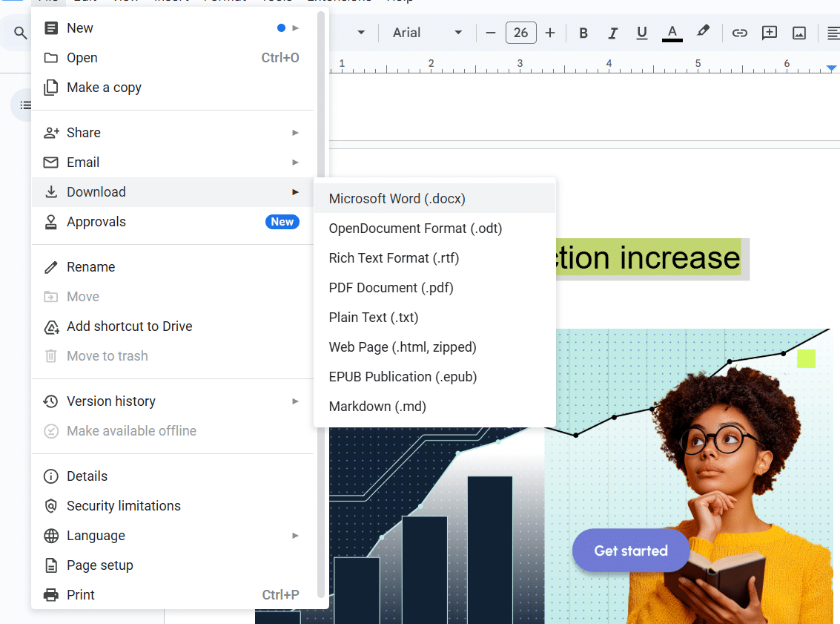Click the search magnifier icon
The height and width of the screenshot is (624, 840).
20,33
